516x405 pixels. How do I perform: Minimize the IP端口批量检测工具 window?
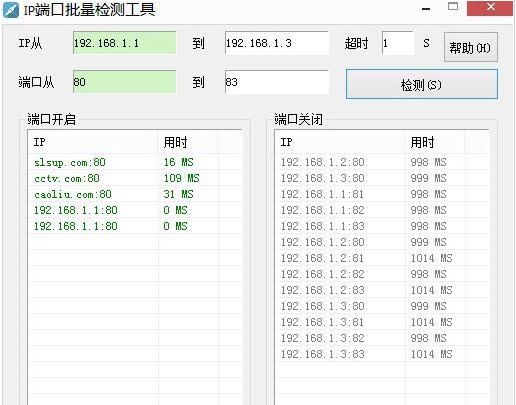point(426,9)
